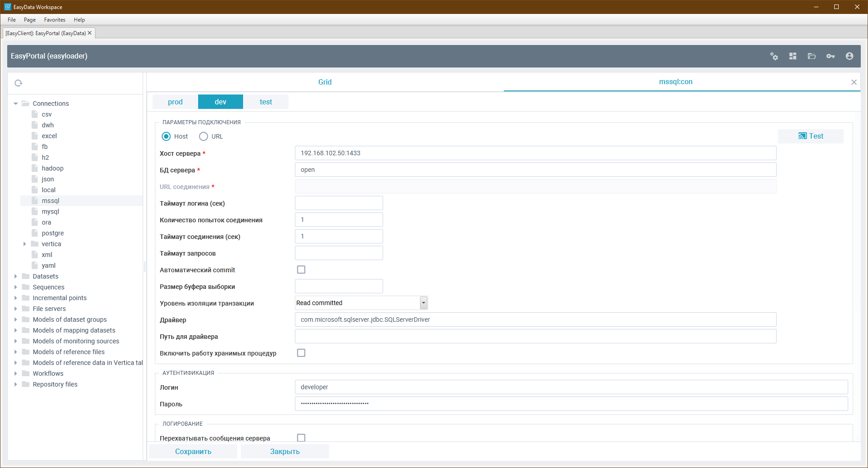
Task: Click the Драйвер input field
Action: 536,319
